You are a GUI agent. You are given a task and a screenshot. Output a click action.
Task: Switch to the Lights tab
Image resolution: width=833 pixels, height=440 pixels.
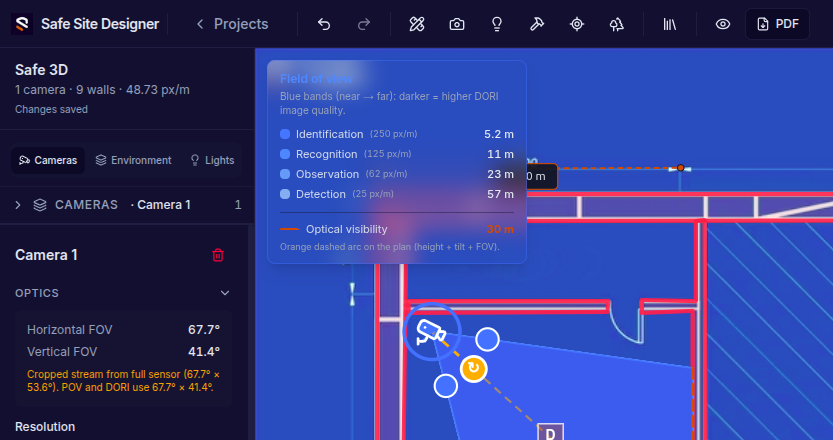point(212,160)
